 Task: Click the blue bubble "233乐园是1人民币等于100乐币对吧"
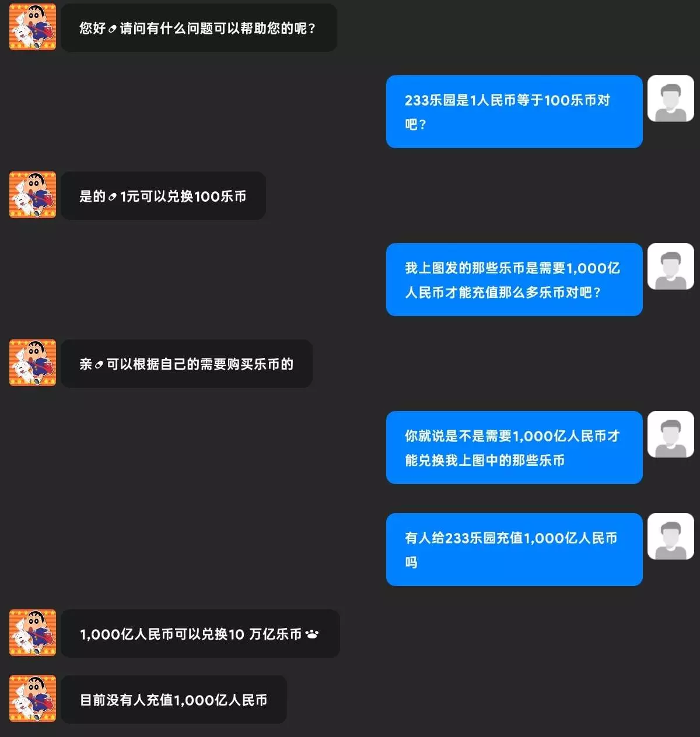click(514, 111)
